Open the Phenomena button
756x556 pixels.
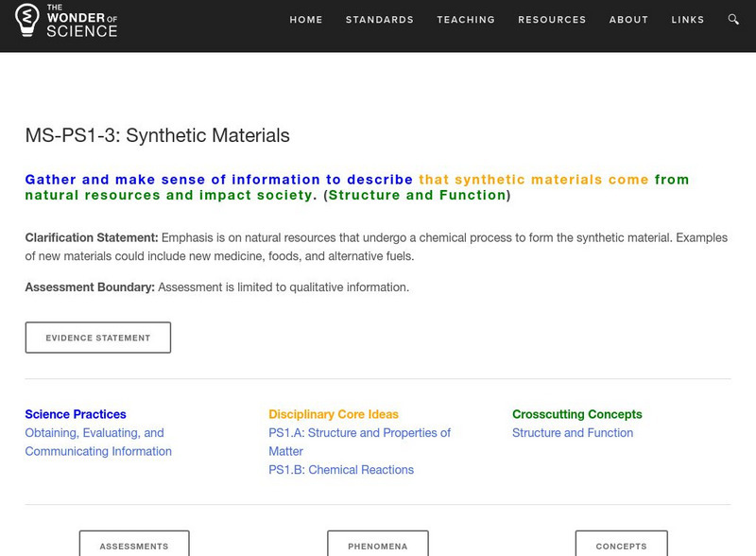378,546
